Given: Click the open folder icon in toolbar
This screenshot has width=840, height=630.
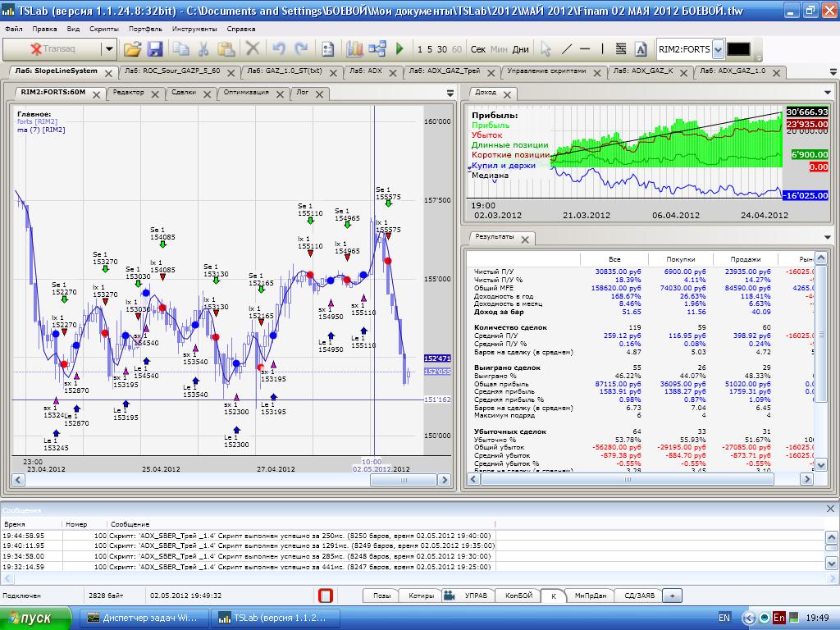Looking at the screenshot, I should pyautogui.click(x=133, y=49).
